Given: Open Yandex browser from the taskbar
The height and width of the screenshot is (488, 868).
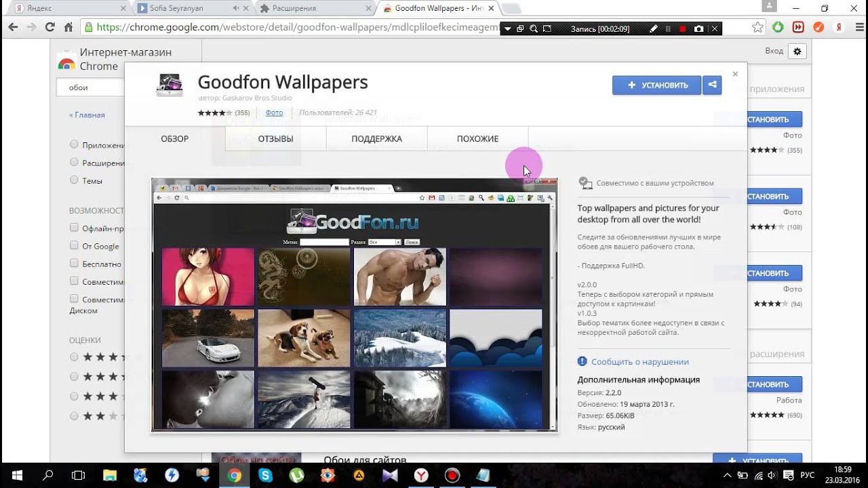Looking at the screenshot, I should 421,476.
